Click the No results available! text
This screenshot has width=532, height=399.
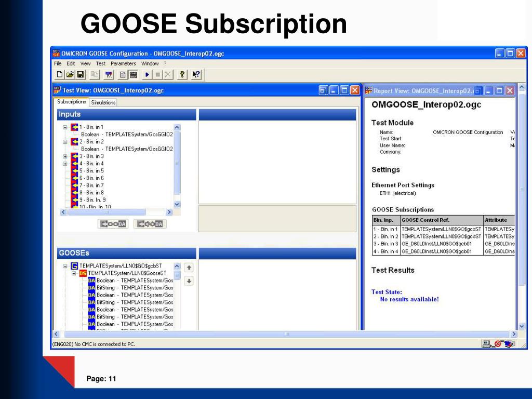click(409, 299)
